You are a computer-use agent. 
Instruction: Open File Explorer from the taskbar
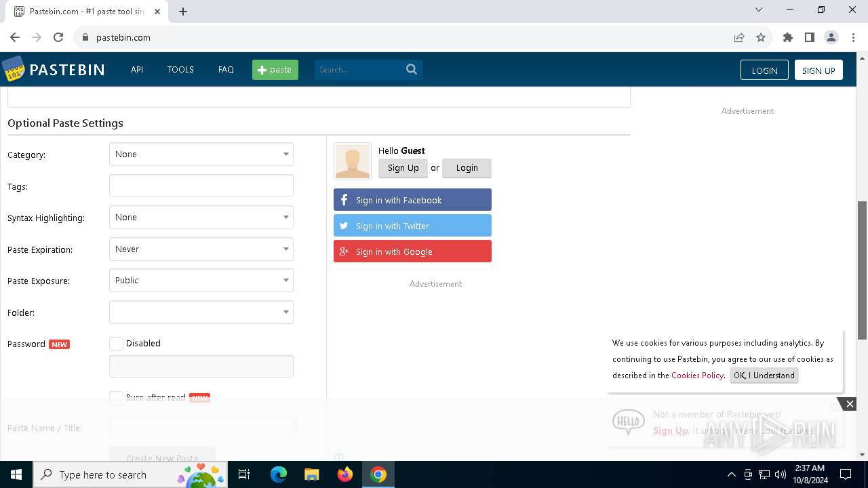(312, 474)
